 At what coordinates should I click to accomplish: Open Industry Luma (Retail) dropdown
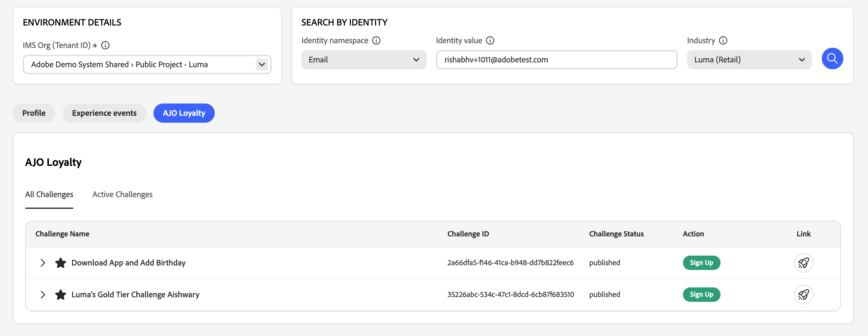tap(749, 60)
